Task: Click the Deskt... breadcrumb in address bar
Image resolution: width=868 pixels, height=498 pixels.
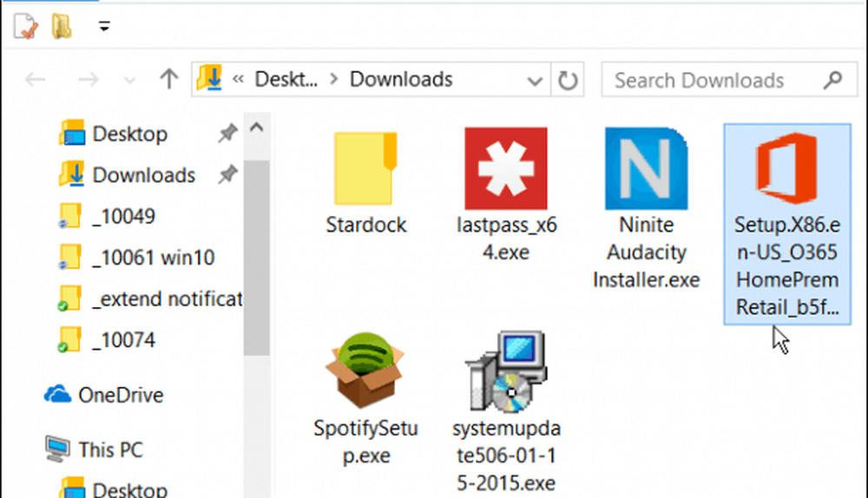Action: click(x=286, y=80)
